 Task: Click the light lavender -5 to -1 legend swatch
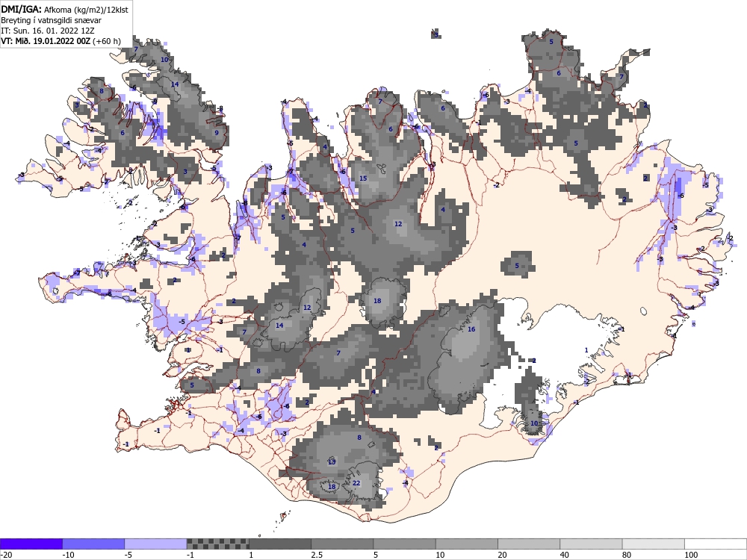tap(155, 544)
